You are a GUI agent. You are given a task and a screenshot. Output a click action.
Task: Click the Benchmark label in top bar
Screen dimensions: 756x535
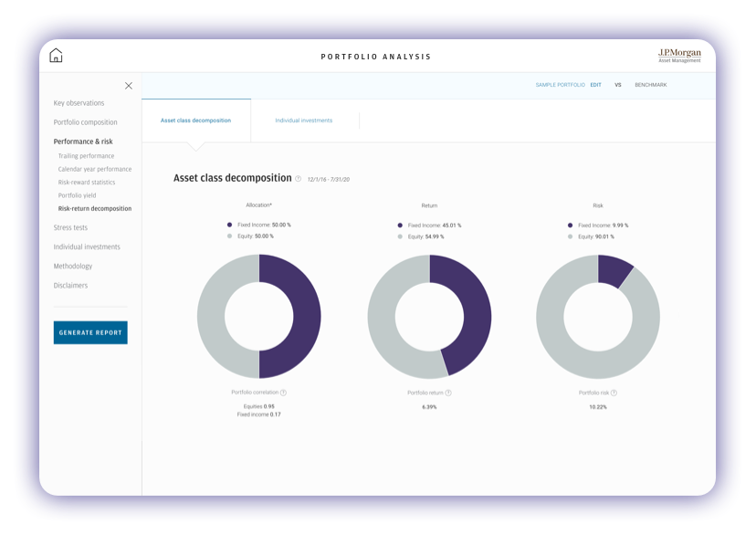pyautogui.click(x=651, y=85)
